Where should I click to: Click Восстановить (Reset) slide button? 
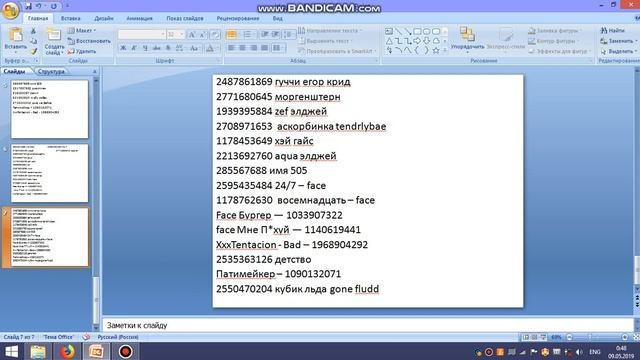pyautogui.click(x=89, y=41)
